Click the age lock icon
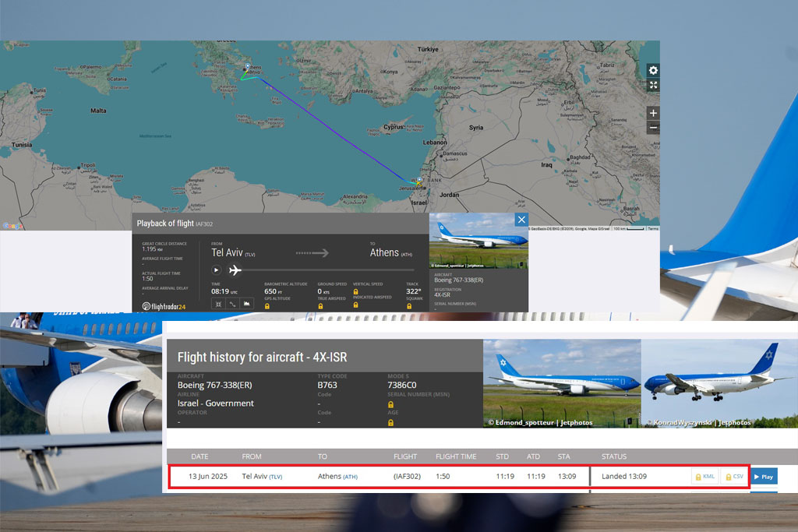This screenshot has height=532, width=798. point(391,423)
